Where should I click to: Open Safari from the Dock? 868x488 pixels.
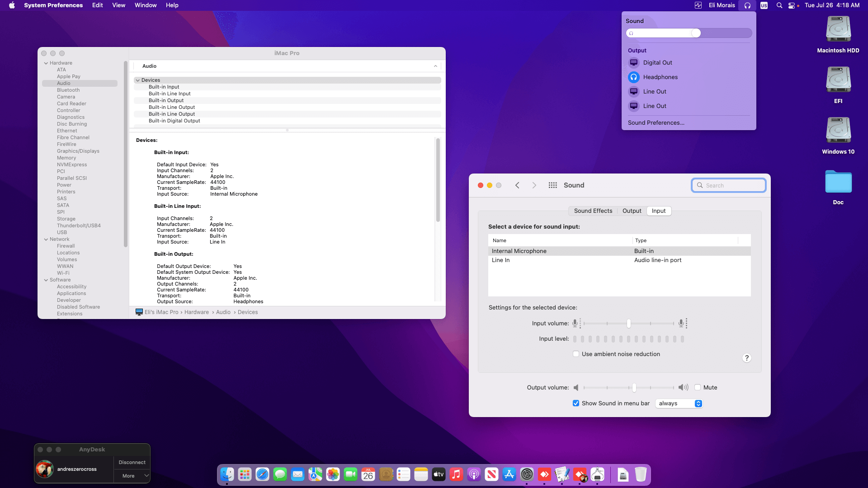262,474
